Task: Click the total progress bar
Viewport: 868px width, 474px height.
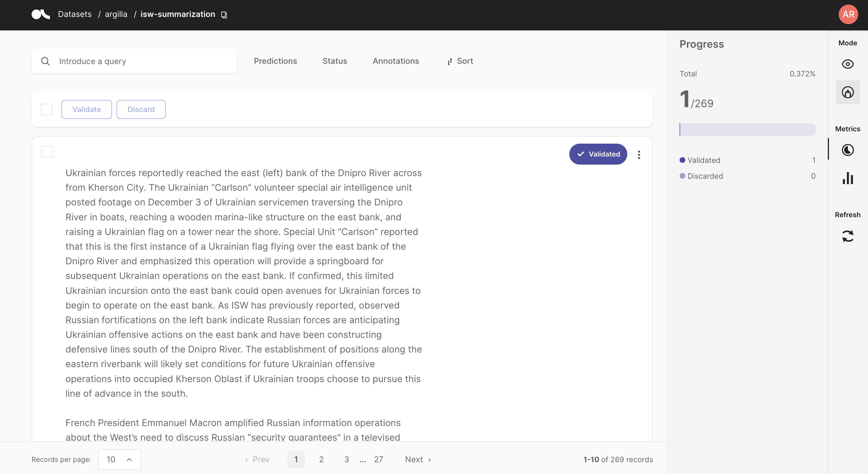Action: [747, 130]
